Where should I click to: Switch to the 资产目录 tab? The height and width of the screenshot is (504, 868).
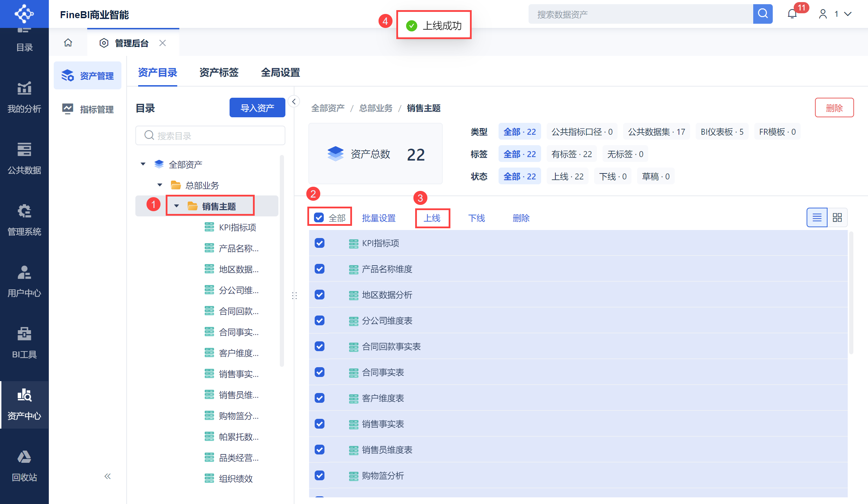click(x=157, y=73)
